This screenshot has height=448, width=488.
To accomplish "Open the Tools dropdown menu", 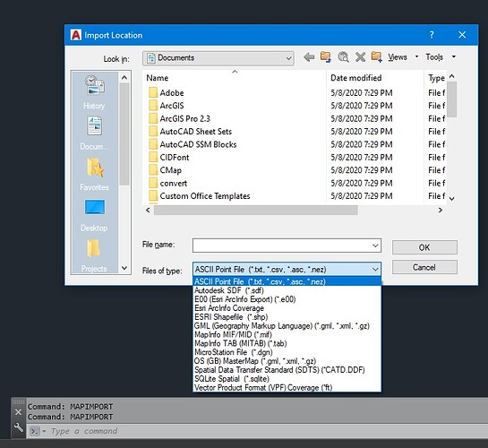I will [441, 57].
